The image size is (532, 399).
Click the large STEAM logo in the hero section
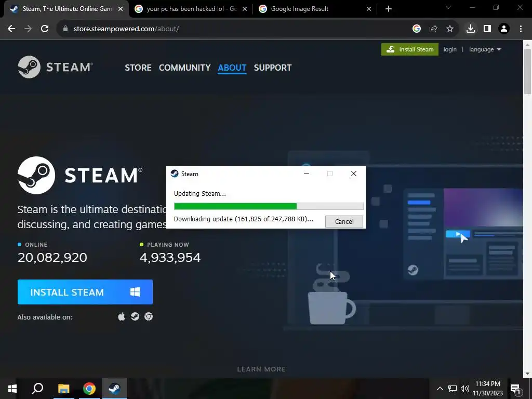click(80, 175)
